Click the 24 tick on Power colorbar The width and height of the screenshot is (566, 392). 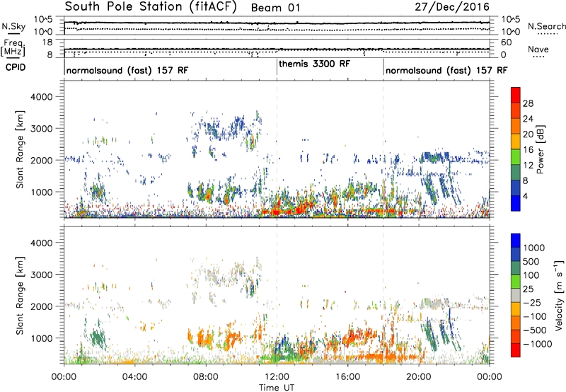click(528, 119)
